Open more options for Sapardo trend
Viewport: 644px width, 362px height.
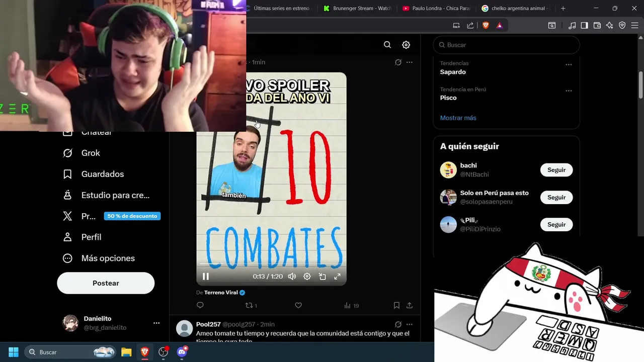click(x=569, y=64)
